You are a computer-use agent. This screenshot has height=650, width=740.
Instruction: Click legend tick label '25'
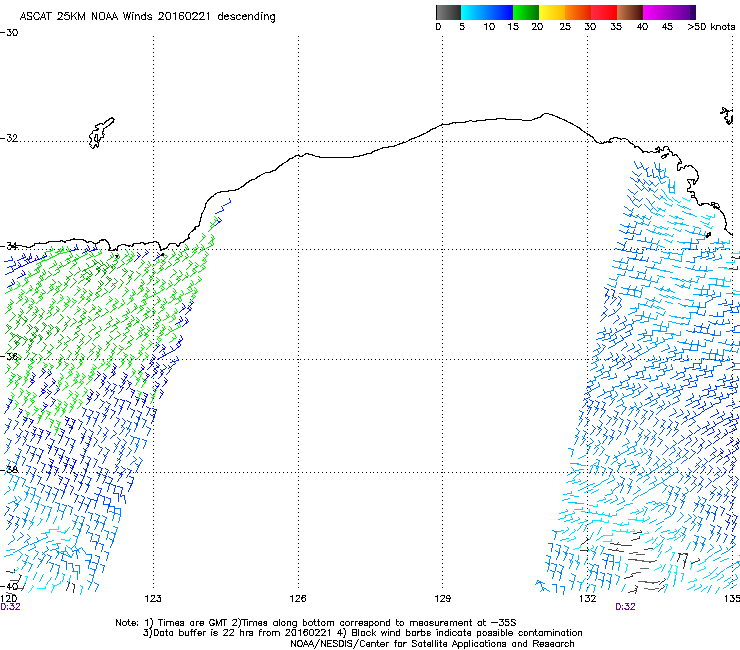pyautogui.click(x=565, y=27)
